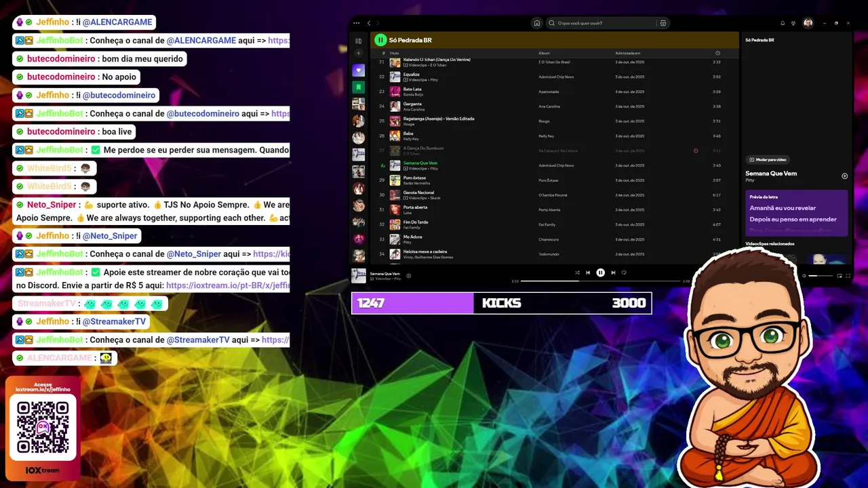Open the Spotify three-dots app menu
Screen dimensions: 868x488
coord(357,23)
